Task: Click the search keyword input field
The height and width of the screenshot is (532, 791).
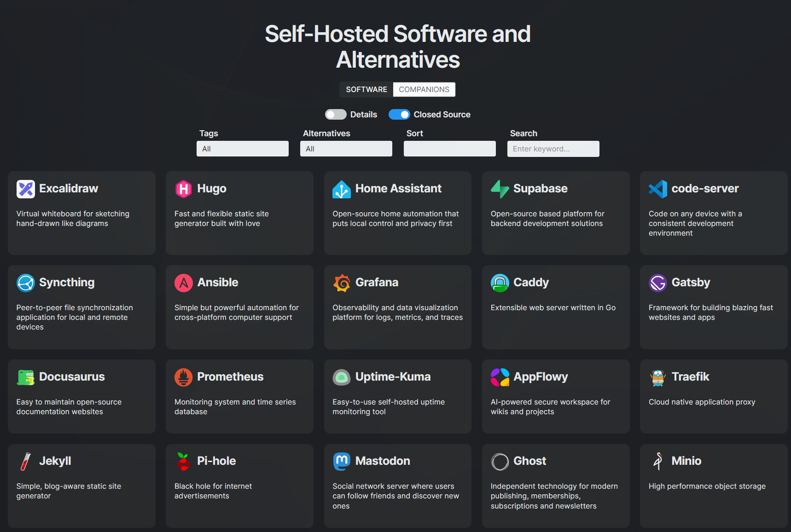Action: click(553, 149)
